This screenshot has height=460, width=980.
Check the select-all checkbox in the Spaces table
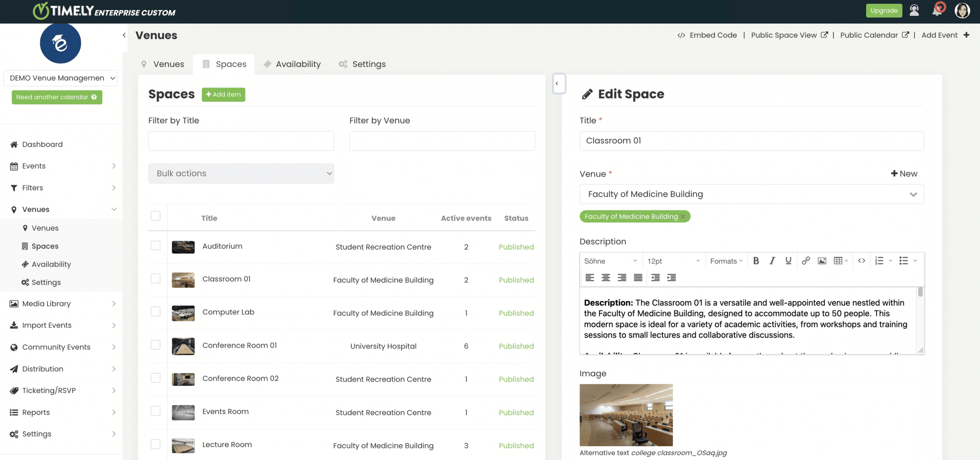coord(155,216)
